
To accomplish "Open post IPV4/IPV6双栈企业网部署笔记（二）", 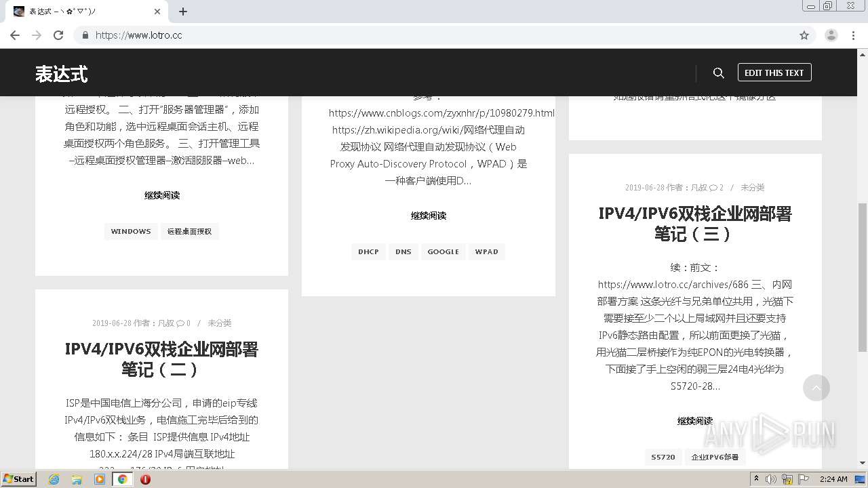I will [x=161, y=359].
